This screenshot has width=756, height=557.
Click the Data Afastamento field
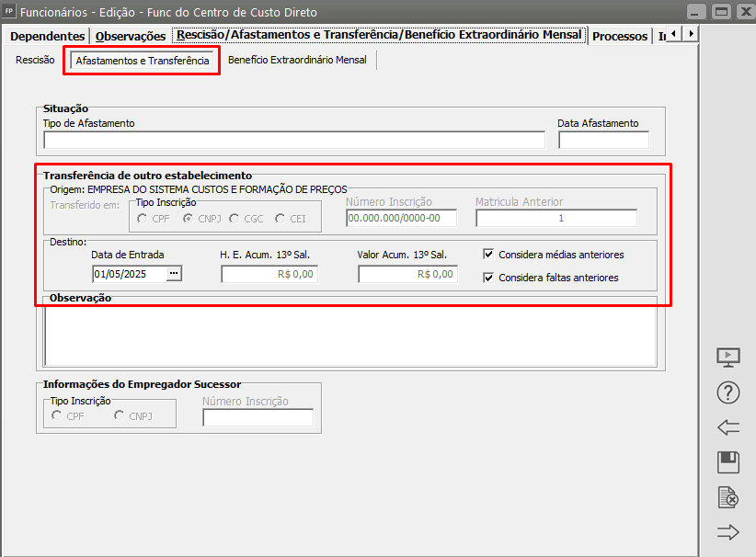[x=603, y=141]
